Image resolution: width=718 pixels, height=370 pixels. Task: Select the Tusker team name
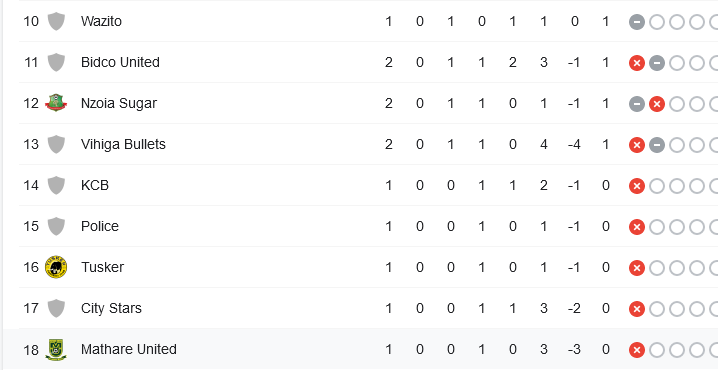coord(102,267)
